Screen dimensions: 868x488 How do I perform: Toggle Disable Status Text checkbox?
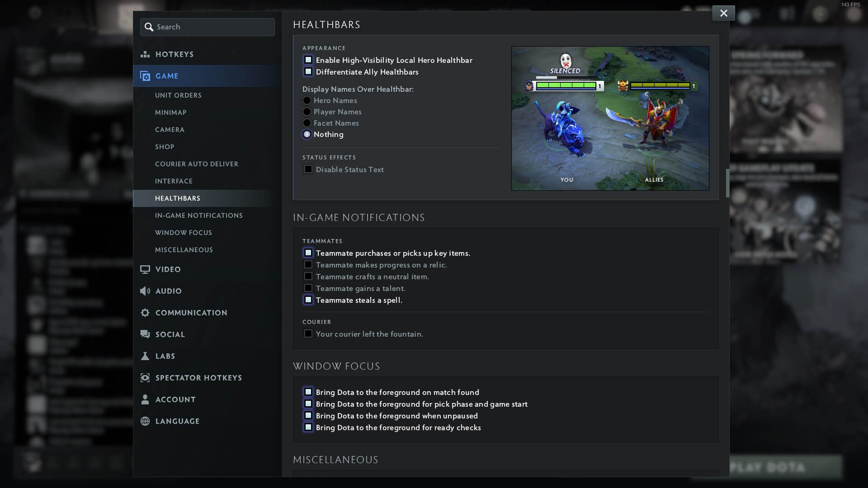coord(308,169)
